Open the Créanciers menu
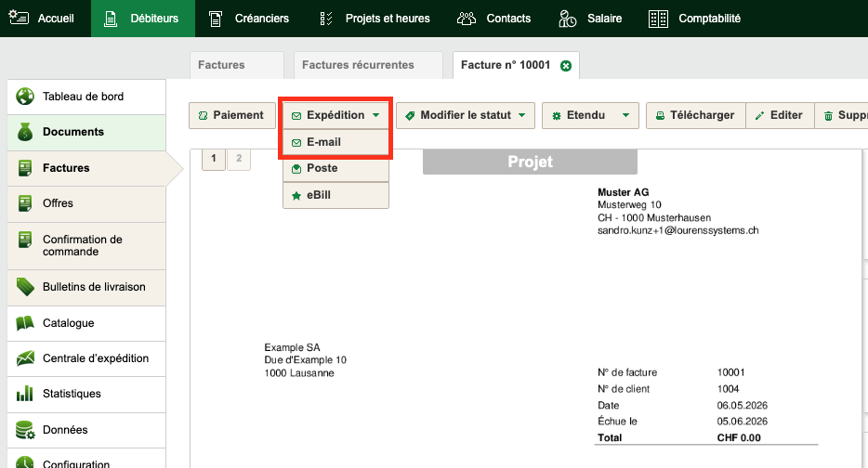The width and height of the screenshot is (868, 468). coord(248,19)
